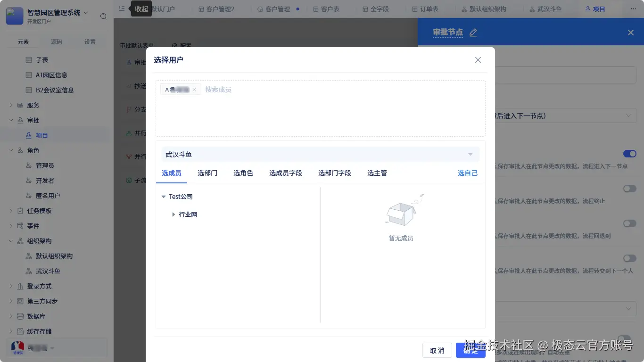Expand the 服务 tree group

[x=11, y=105]
